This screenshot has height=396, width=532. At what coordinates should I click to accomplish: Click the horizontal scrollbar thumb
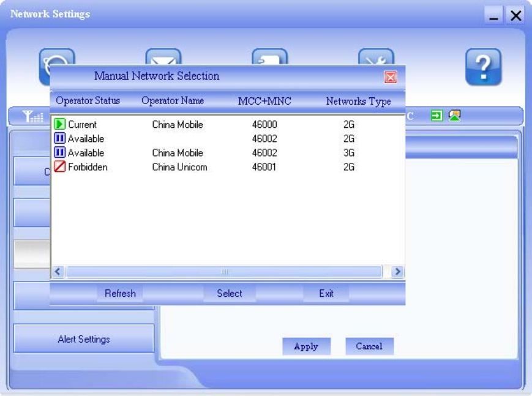point(224,272)
